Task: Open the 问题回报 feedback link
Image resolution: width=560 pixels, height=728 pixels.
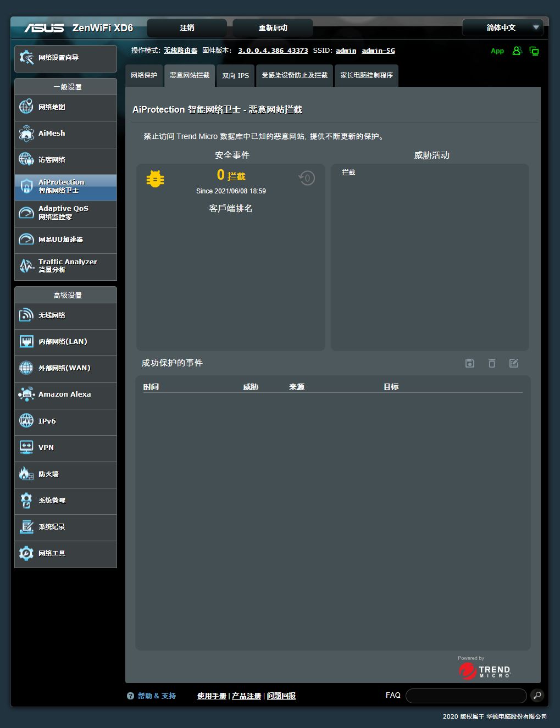Action: coord(281,696)
